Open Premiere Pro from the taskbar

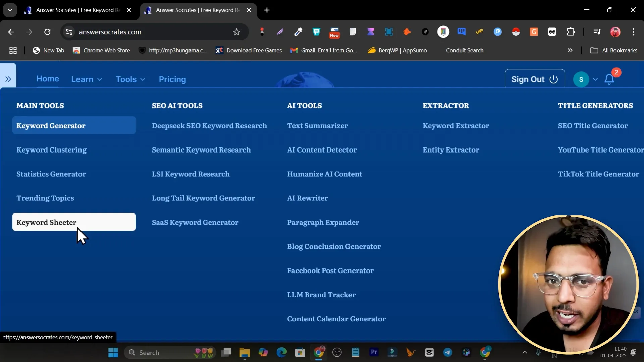(x=374, y=352)
